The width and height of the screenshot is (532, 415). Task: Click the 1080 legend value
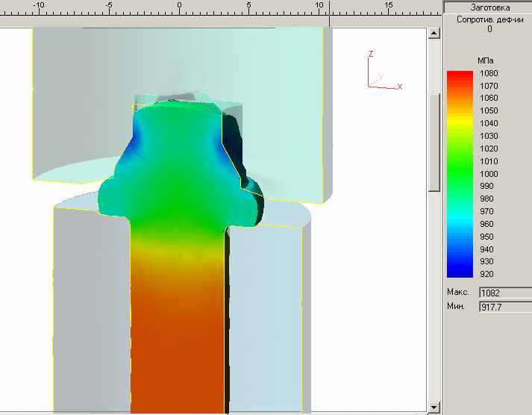pos(489,73)
